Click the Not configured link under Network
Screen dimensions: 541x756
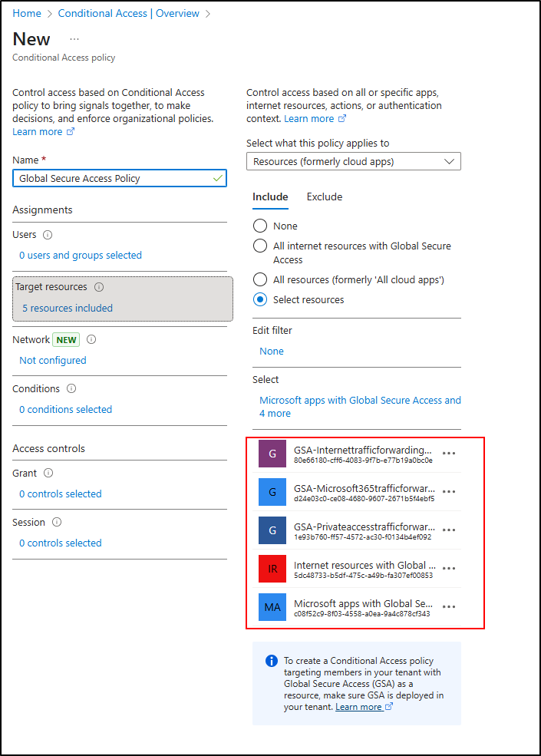(53, 361)
